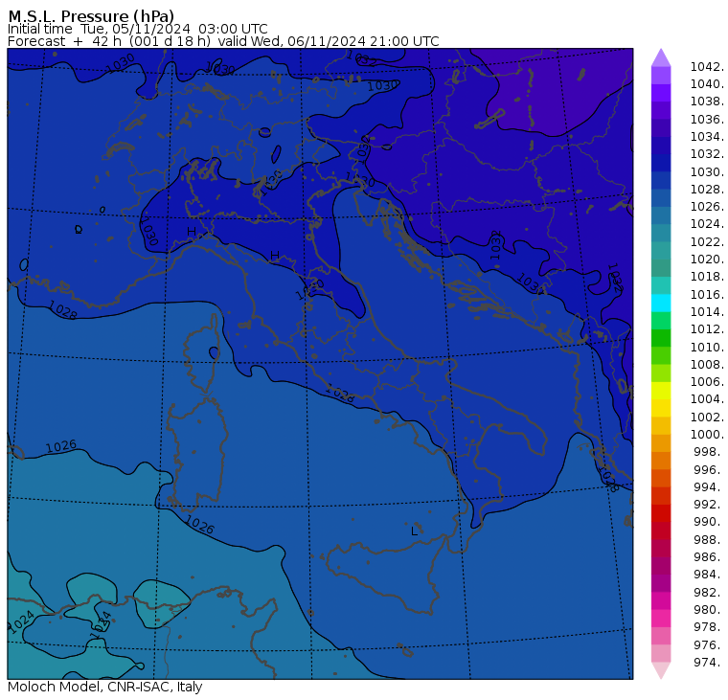Click the '1000.' color scale label
728x700 pixels.
coord(707,435)
